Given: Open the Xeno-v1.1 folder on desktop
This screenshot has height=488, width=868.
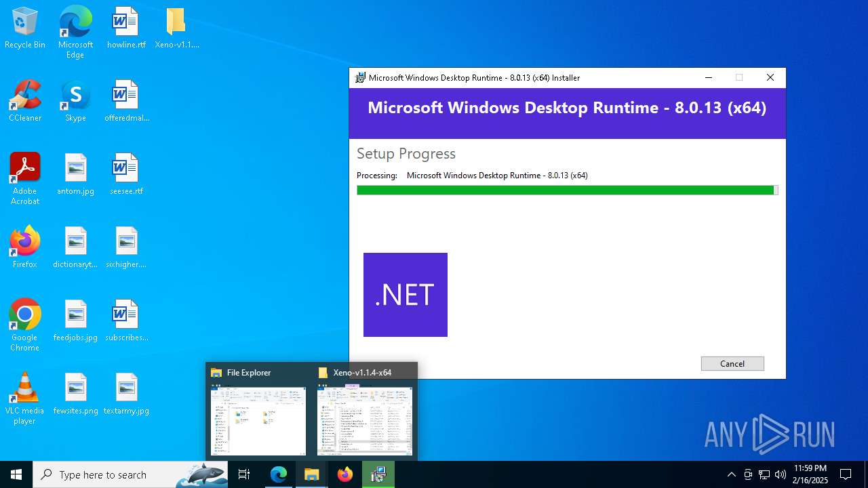Looking at the screenshot, I should coord(177,28).
